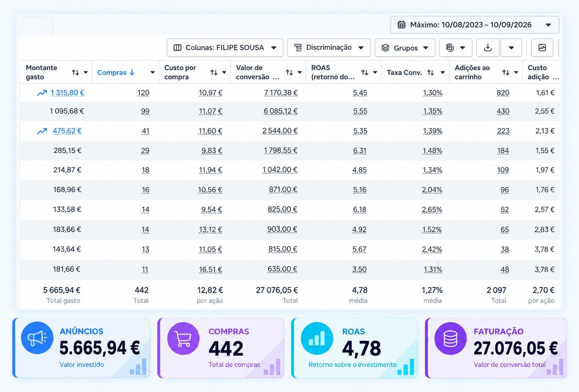Click the megaphone icon on Anúncios card
The width and height of the screenshot is (579, 392).
click(37, 338)
